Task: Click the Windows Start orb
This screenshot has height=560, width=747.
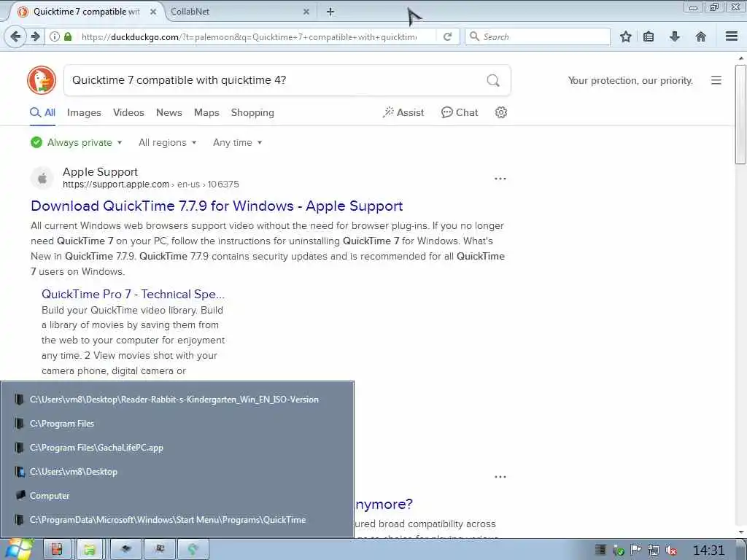Action: click(x=18, y=550)
